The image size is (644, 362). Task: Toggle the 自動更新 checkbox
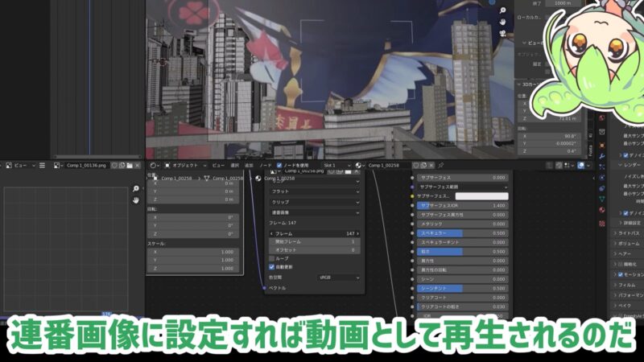click(x=270, y=267)
